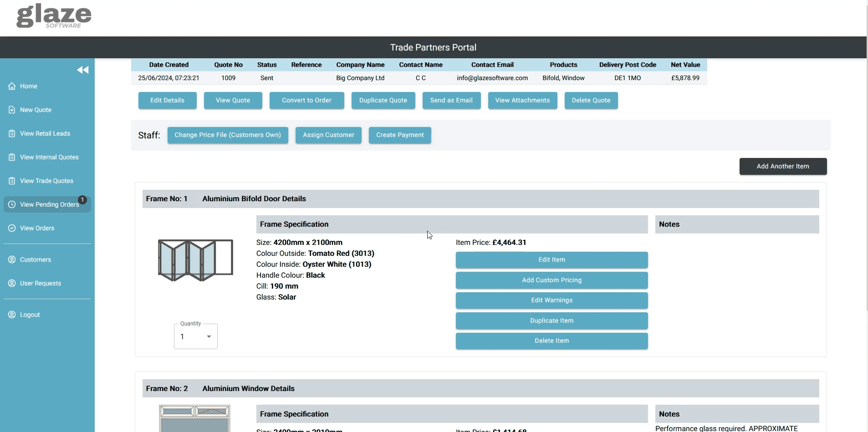Screen dimensions: 868x432
Task: Click the View Trade Quotes clipboard icon
Action: (x=12, y=181)
